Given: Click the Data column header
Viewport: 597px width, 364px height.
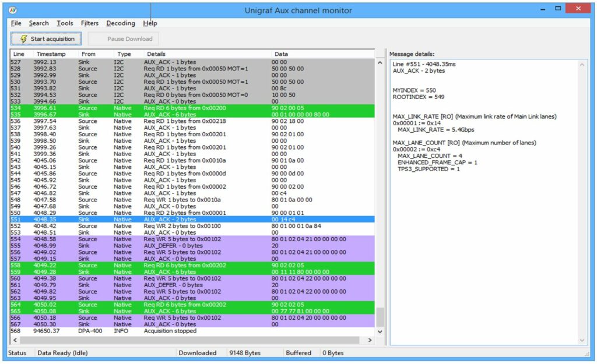Looking at the screenshot, I should [281, 54].
